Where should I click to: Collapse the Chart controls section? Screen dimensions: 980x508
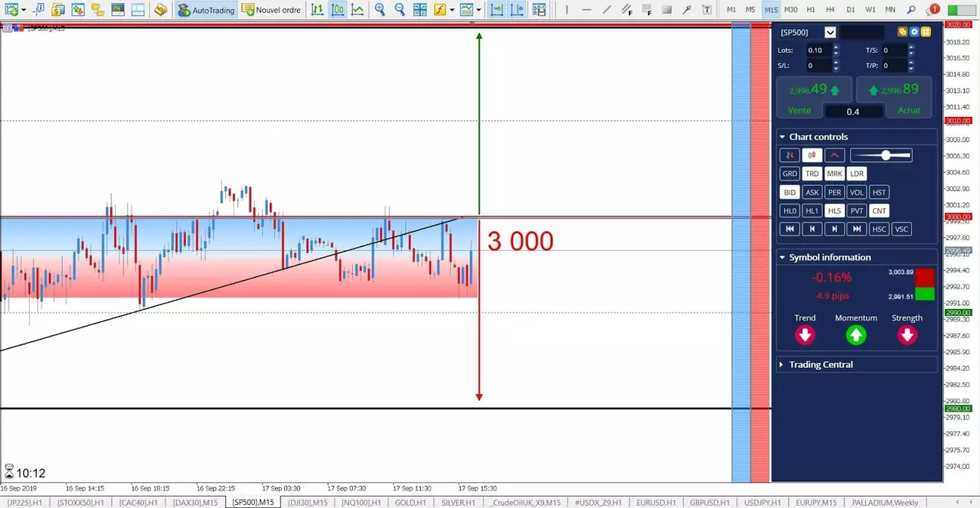(x=782, y=137)
